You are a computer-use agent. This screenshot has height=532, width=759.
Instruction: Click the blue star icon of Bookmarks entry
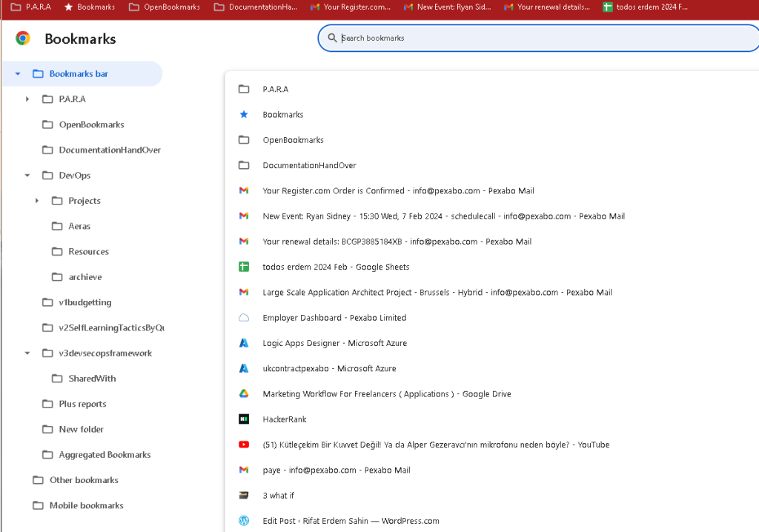tap(244, 114)
